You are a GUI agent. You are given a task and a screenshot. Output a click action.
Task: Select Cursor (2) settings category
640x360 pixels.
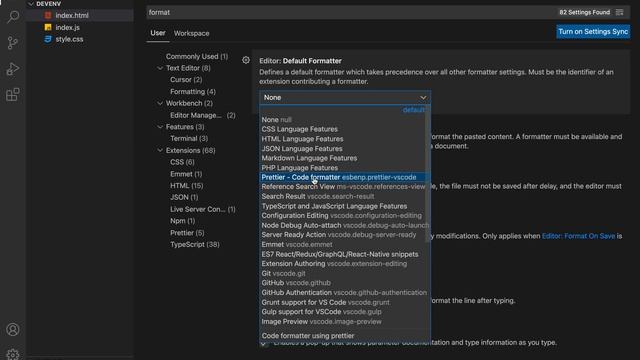[186, 80]
